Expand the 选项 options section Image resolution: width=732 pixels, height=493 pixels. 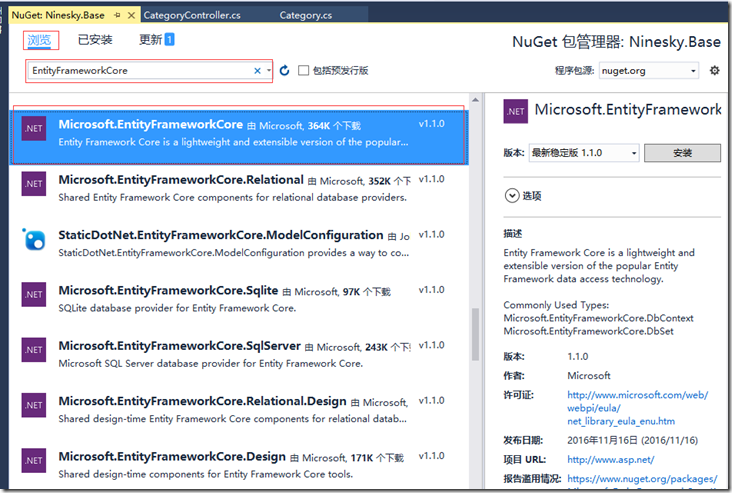[x=512, y=195]
